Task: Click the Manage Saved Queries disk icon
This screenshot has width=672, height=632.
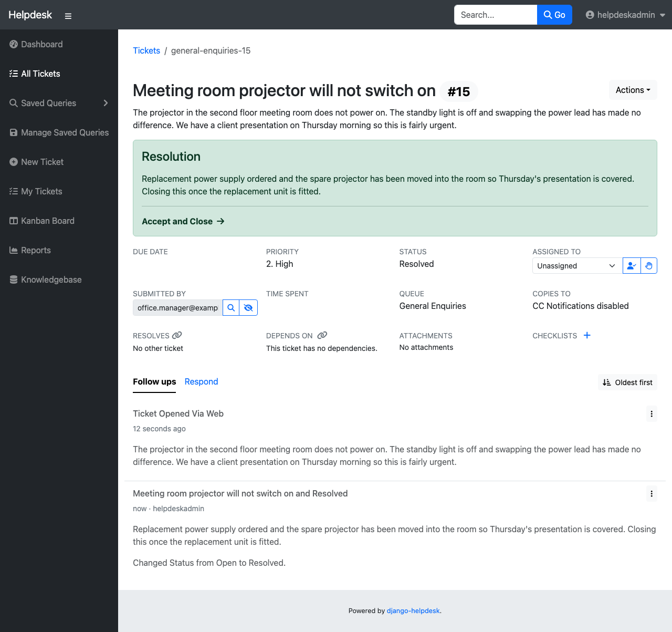Action: [x=14, y=132]
